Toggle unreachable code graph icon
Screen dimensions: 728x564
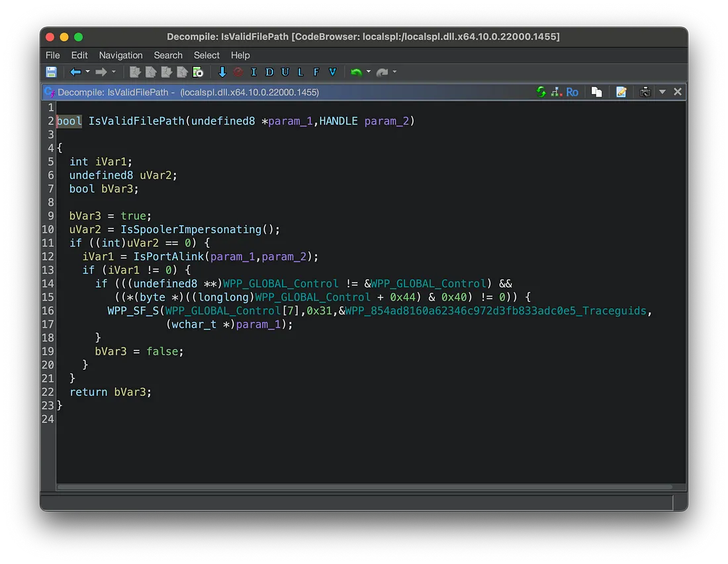(x=556, y=92)
